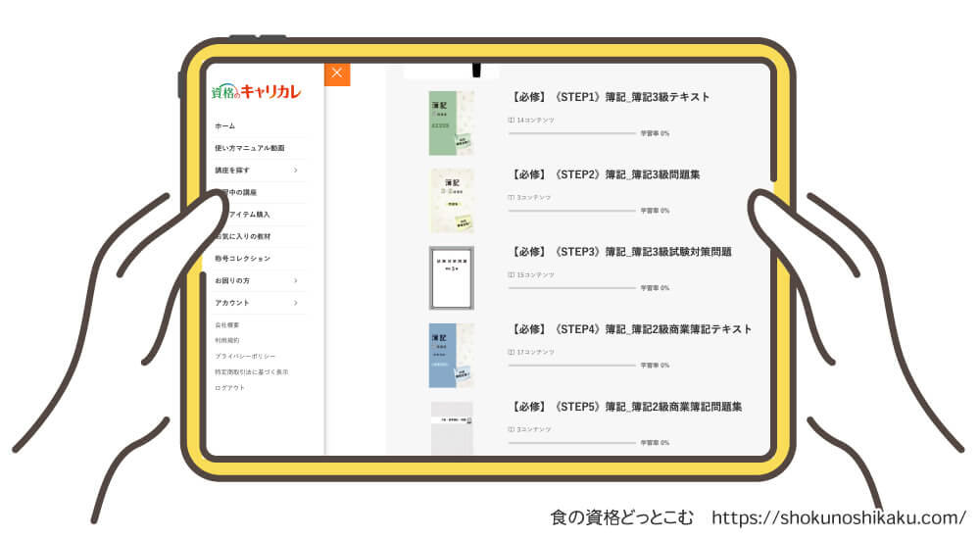Open the STEP2 簿記3級問題集 cover thumbnail
Screen dimensions: 980x539
tap(451, 200)
